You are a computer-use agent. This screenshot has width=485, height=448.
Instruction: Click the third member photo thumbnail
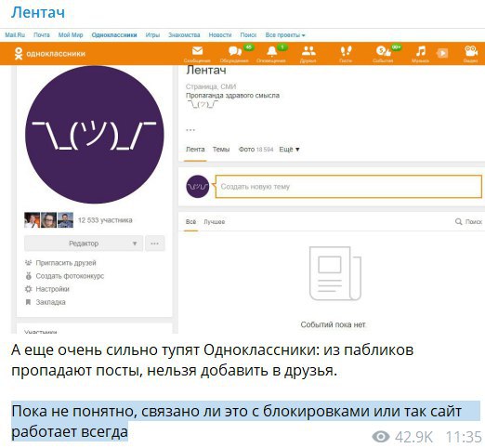pyautogui.click(x=66, y=220)
